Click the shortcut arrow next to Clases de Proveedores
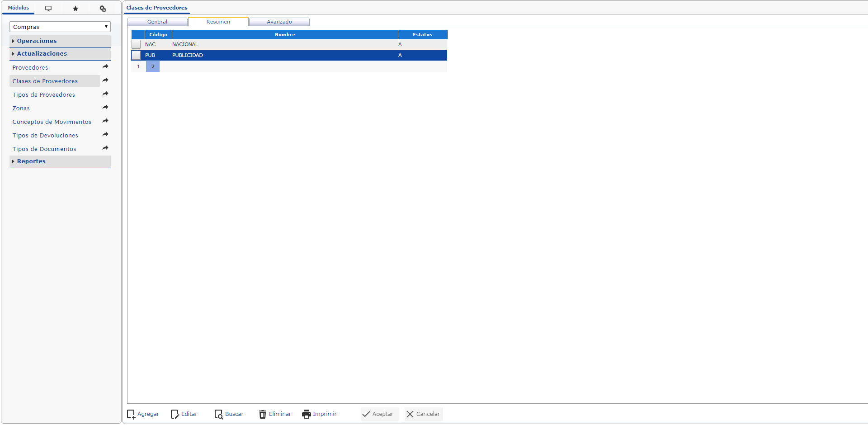This screenshot has height=425, width=868. (x=105, y=80)
